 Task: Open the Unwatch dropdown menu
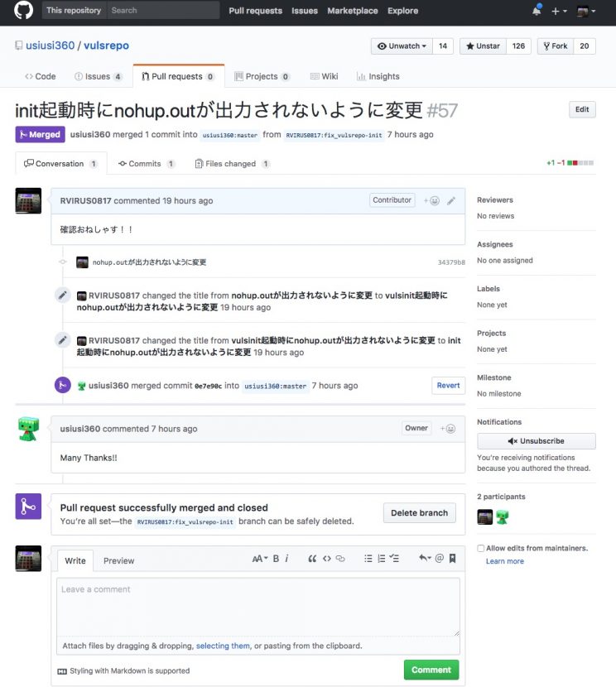pos(401,46)
